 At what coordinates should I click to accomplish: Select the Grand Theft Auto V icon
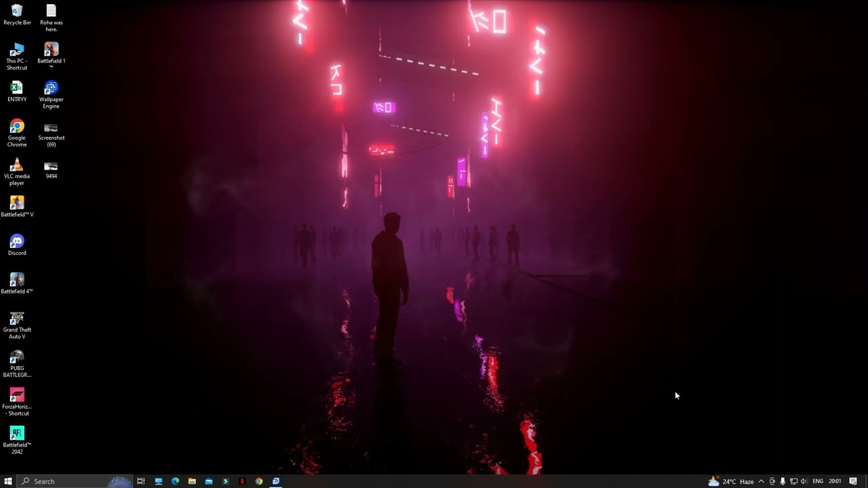pos(17,326)
